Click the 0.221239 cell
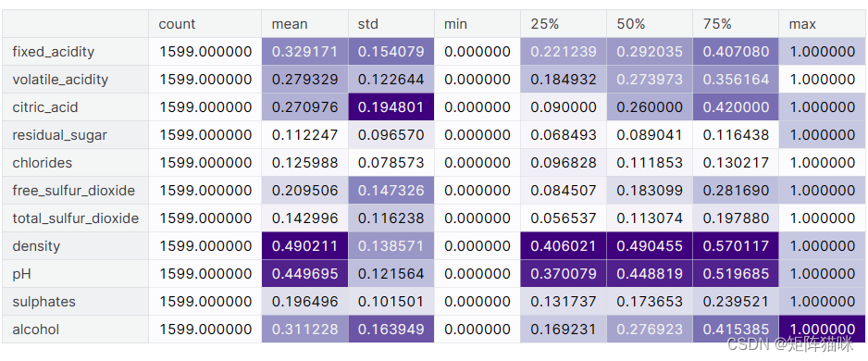 [x=564, y=52]
